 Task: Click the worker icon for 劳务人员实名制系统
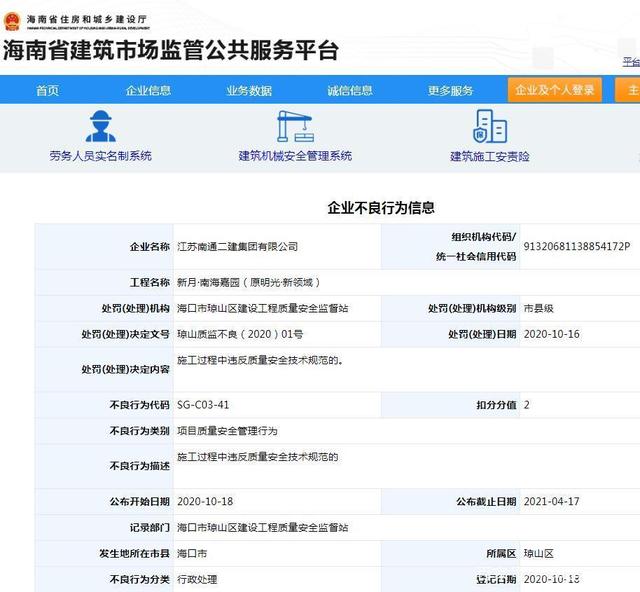coord(99,126)
